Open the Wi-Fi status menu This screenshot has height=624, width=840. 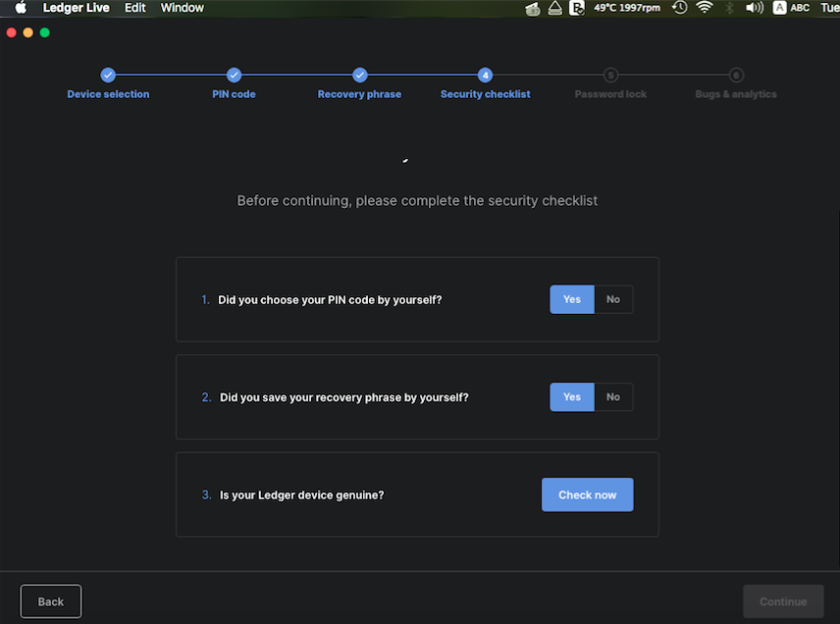pyautogui.click(x=704, y=8)
